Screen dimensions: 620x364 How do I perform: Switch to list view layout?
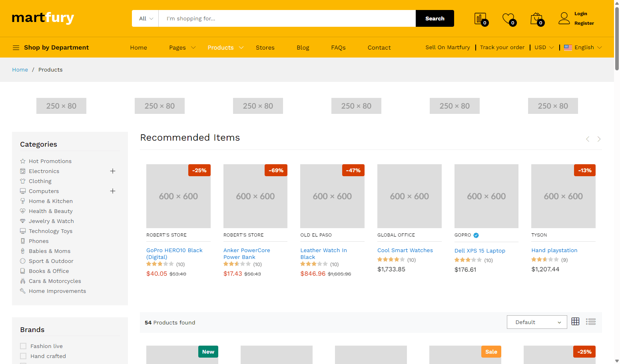pos(591,322)
